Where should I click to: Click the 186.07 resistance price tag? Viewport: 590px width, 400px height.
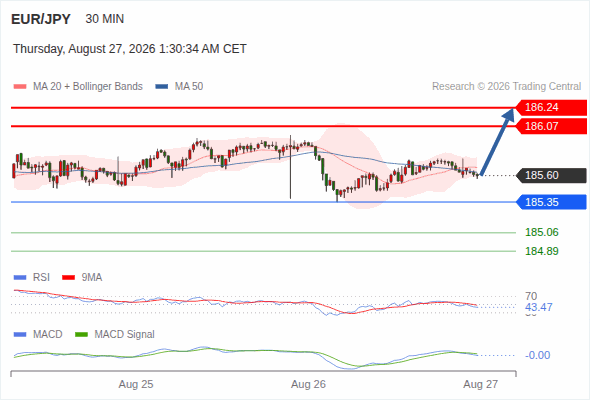pos(551,126)
